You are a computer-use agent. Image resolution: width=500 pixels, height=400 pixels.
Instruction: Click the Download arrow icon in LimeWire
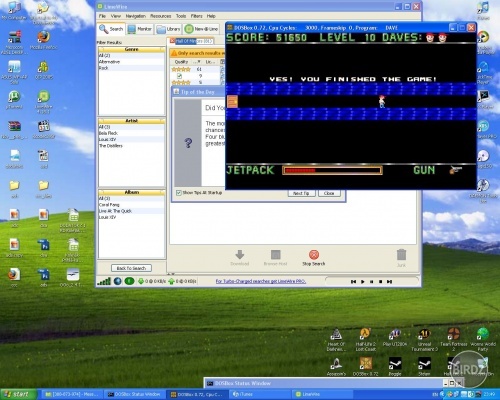pyautogui.click(x=240, y=255)
